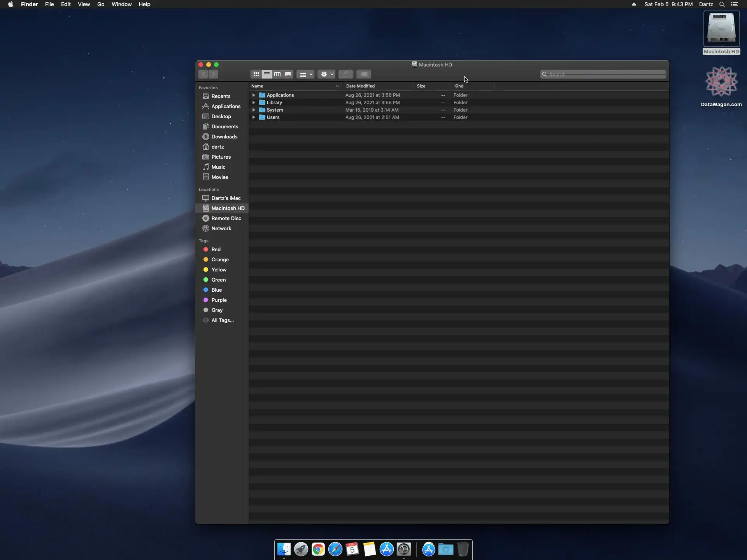Select list view toggle in toolbar

(x=267, y=74)
